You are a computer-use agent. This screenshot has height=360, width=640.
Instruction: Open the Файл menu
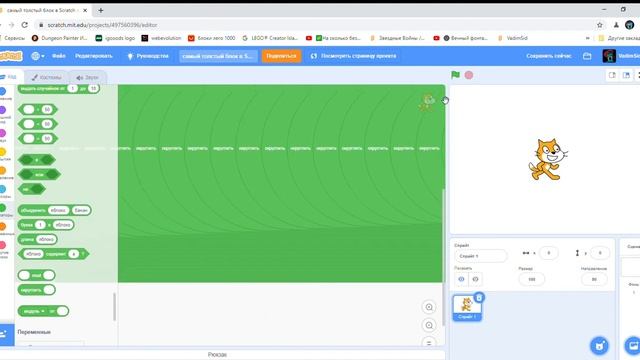point(59,56)
